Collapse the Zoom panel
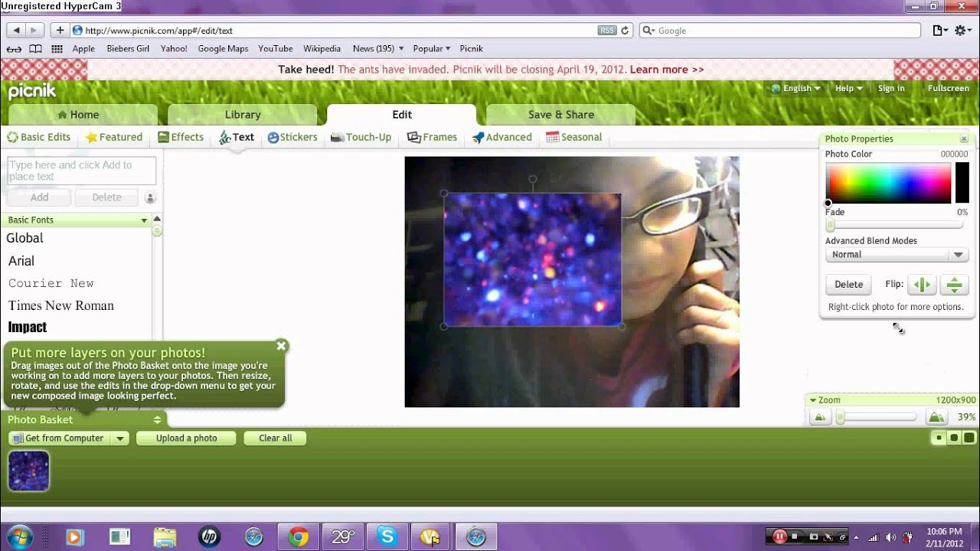Screen dimensions: 980x551 812,400
